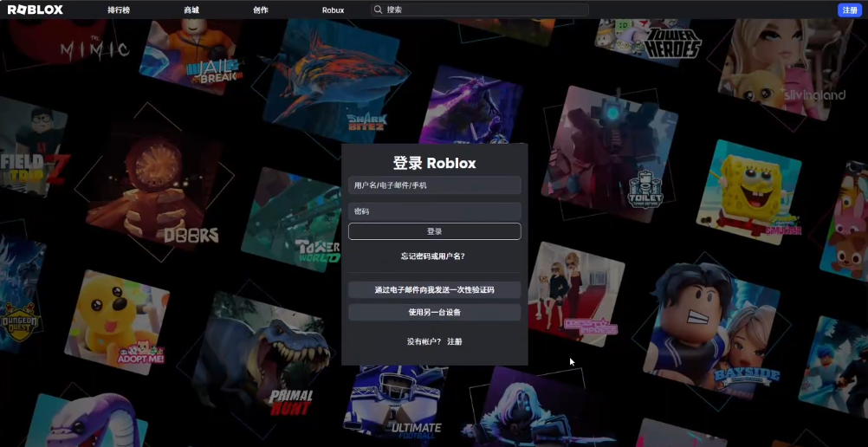Select 使用另一台设备 login option
The image size is (868, 447).
[x=434, y=312]
